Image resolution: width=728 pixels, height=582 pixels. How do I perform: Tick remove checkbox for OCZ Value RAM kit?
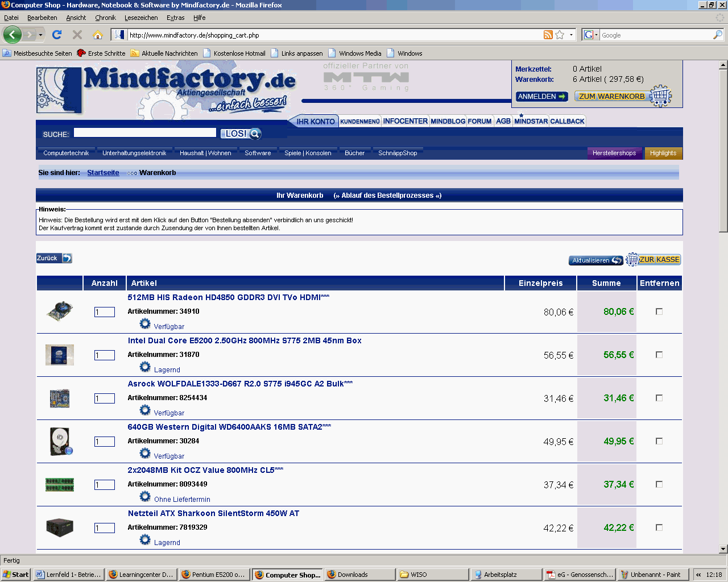pyautogui.click(x=659, y=484)
